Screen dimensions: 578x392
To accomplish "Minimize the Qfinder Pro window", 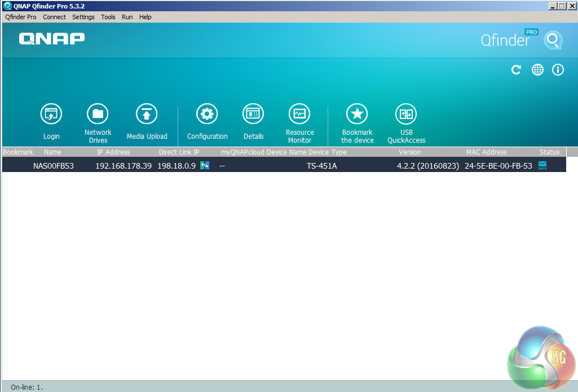I will [x=553, y=6].
